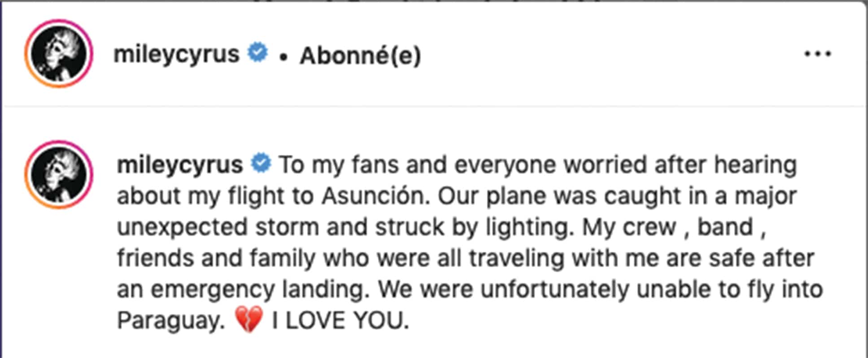Click the verified badge beside the caption username

[261, 163]
